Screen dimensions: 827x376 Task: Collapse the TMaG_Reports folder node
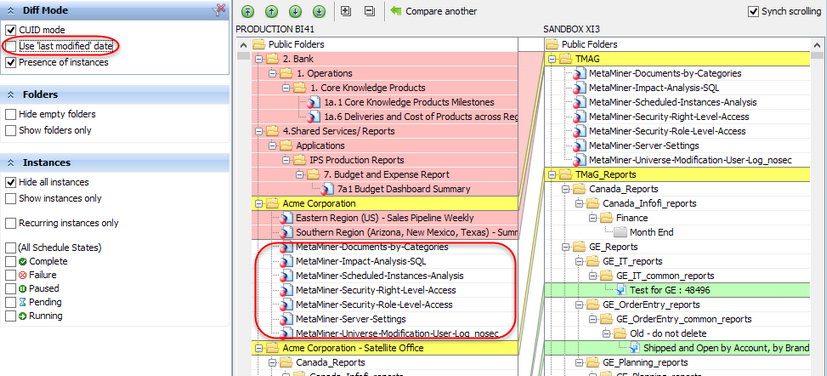click(552, 174)
